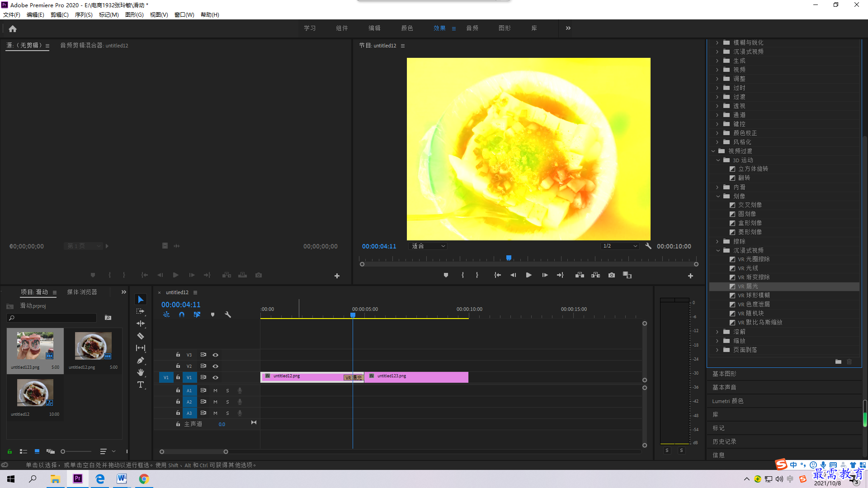The width and height of the screenshot is (868, 488).
Task: Toggle timeline snapping magnet icon
Action: (182, 314)
